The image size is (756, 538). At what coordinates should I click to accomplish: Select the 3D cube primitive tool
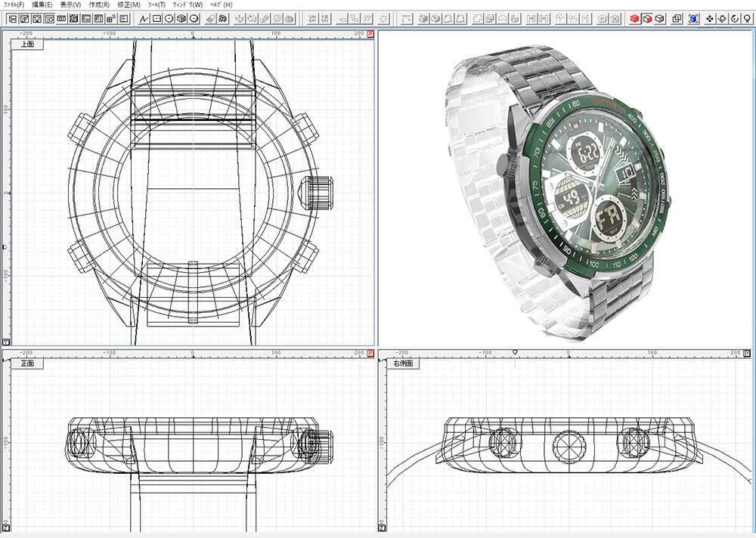(x=181, y=18)
